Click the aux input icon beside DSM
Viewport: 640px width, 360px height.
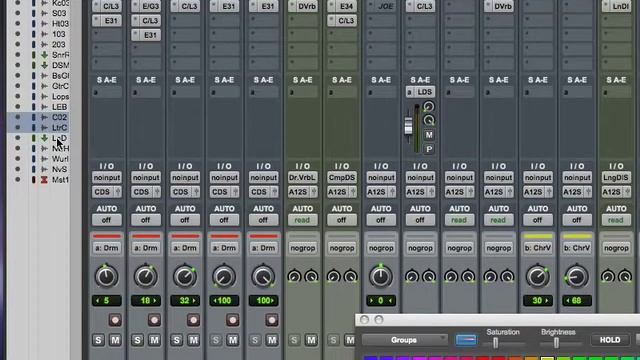click(x=44, y=65)
